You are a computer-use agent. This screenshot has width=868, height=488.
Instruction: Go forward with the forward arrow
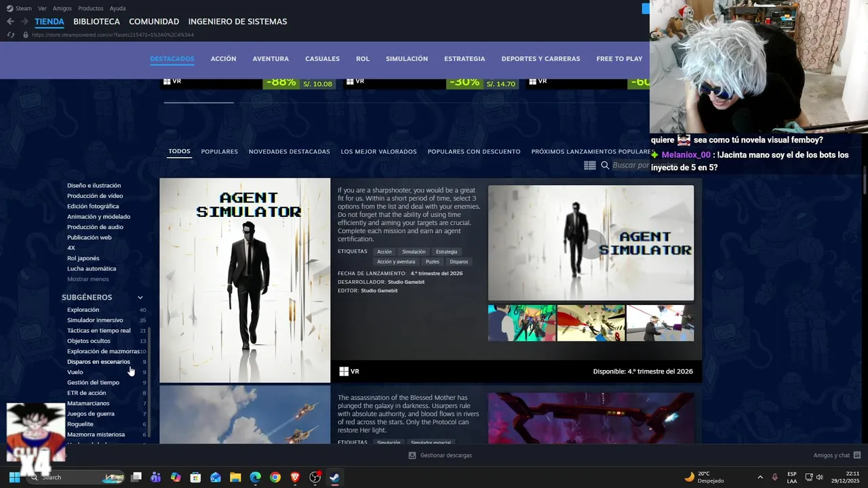point(24,22)
